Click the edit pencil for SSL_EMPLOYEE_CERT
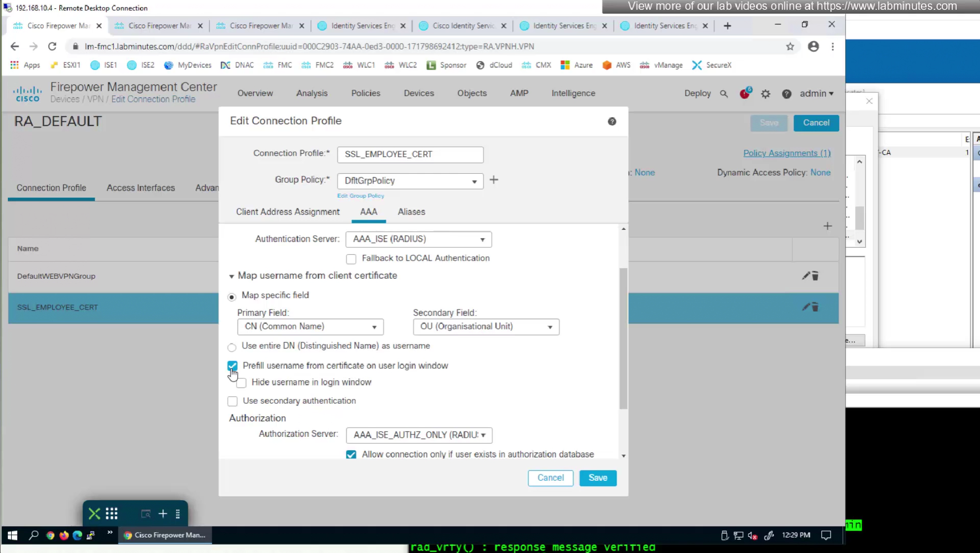This screenshot has height=553, width=980. point(805,307)
